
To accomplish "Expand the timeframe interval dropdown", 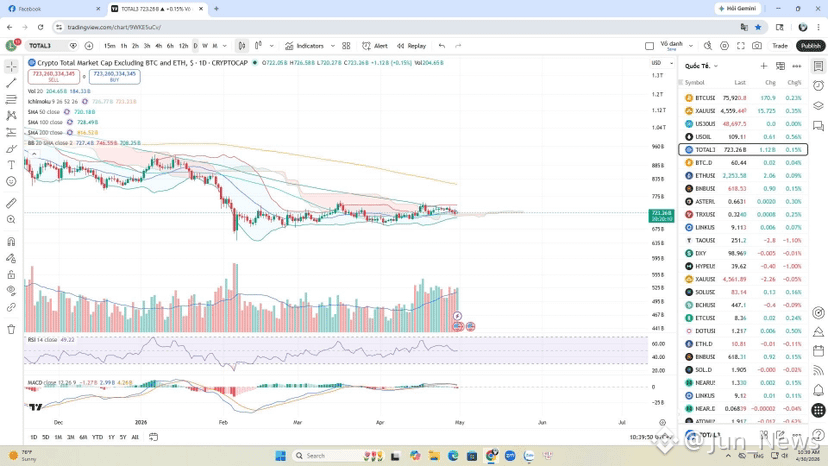I will click(x=225, y=46).
